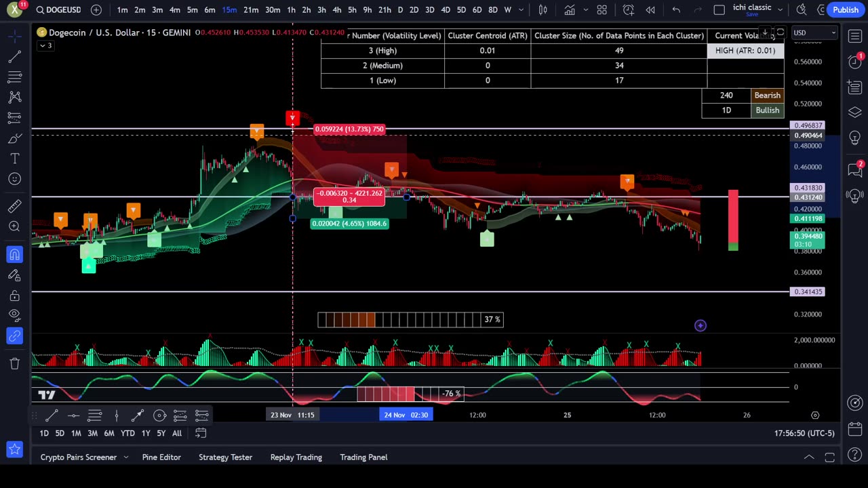Viewport: 868px width, 488px height.
Task: Switch to the Replay Trading tab
Action: pyautogui.click(x=296, y=457)
